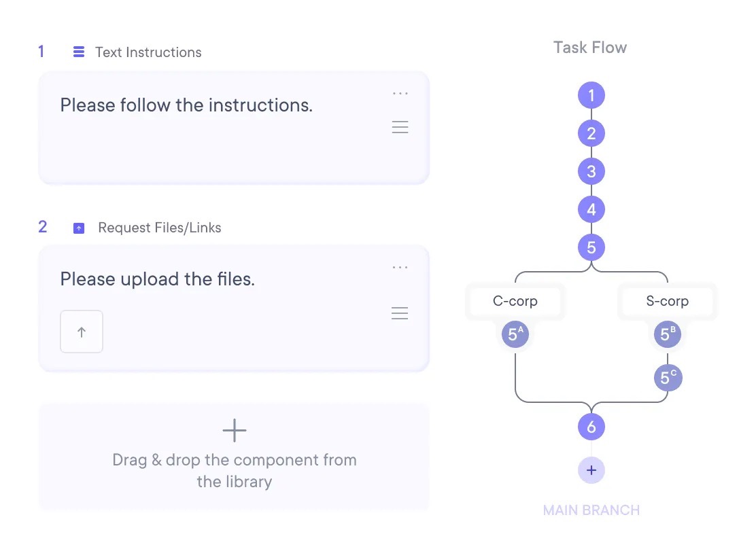
Task: Choose the C-corp branch label
Action: point(515,301)
